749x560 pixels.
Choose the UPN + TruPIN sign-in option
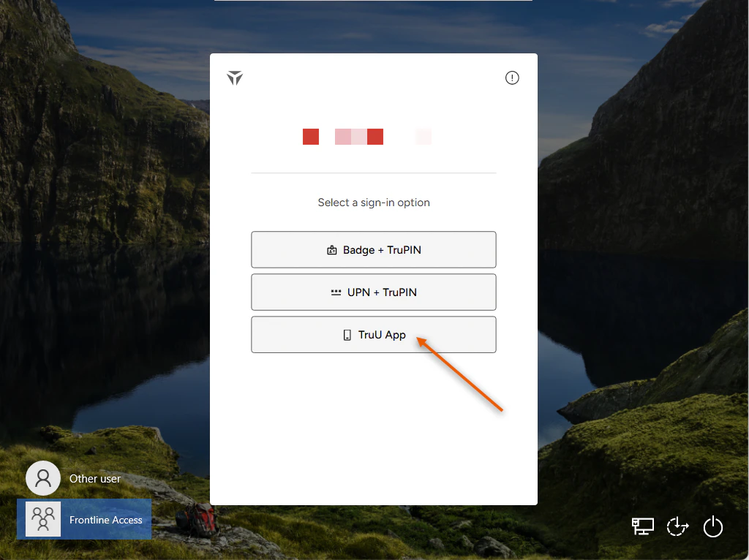click(x=374, y=292)
